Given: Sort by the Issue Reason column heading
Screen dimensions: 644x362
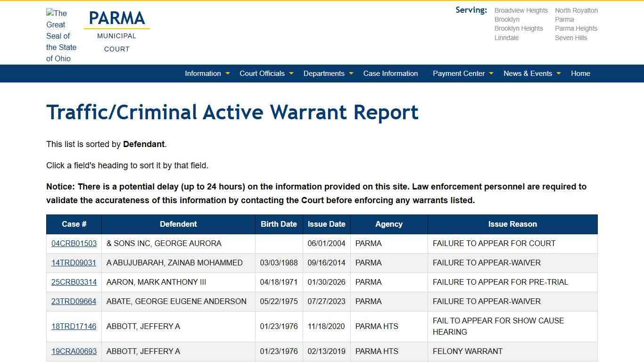Looking at the screenshot, I should (x=512, y=224).
